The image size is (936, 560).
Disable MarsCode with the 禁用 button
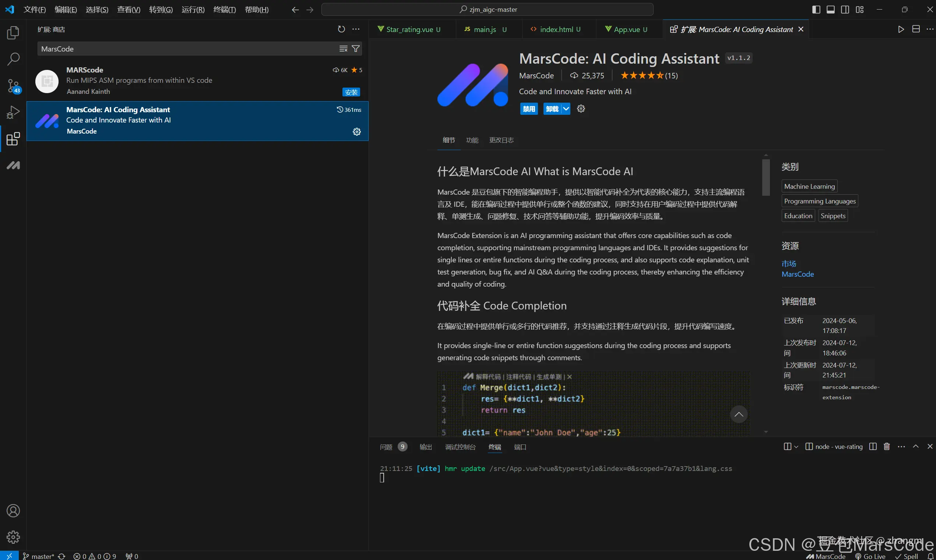[529, 109]
